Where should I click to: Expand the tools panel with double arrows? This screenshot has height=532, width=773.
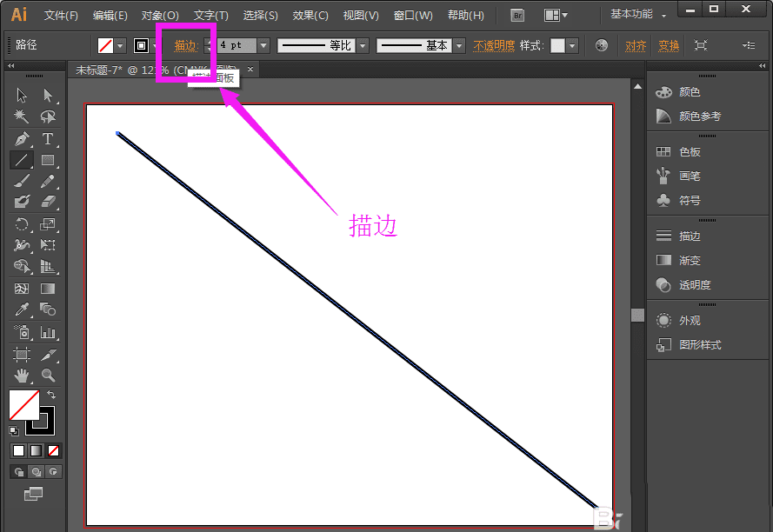tap(10, 65)
